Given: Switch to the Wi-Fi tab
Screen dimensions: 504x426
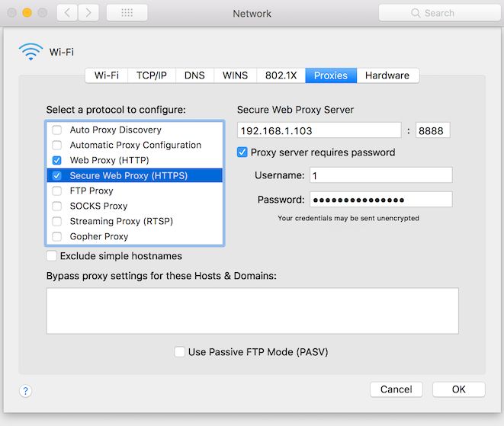Looking at the screenshot, I should tap(107, 75).
